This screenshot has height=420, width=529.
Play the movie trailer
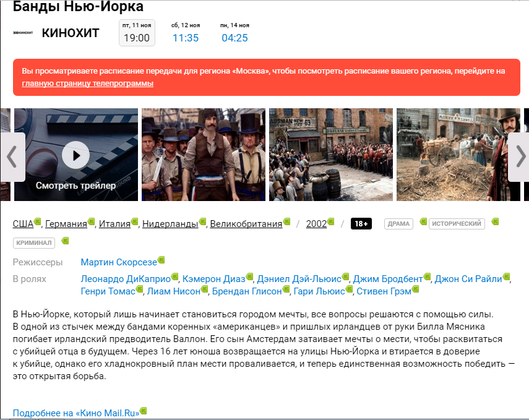[x=75, y=155]
